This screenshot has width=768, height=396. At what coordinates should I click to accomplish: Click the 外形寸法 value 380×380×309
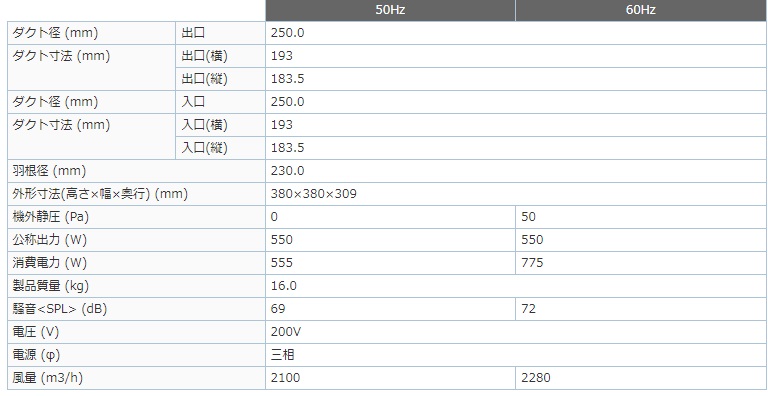tap(314, 194)
